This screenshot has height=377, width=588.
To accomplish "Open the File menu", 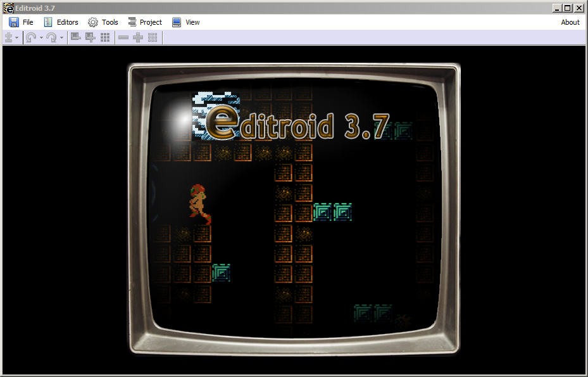I will (21, 22).
